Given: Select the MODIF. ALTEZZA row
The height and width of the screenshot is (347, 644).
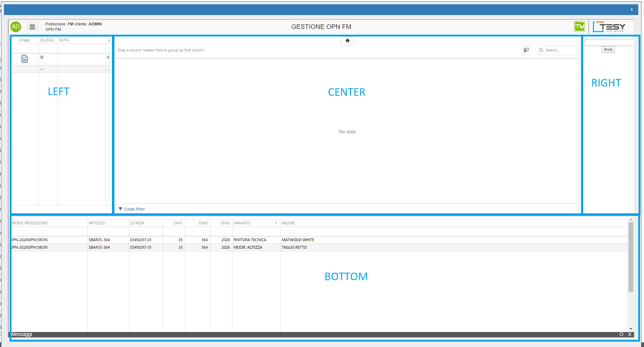Looking at the screenshot, I should tap(248, 247).
